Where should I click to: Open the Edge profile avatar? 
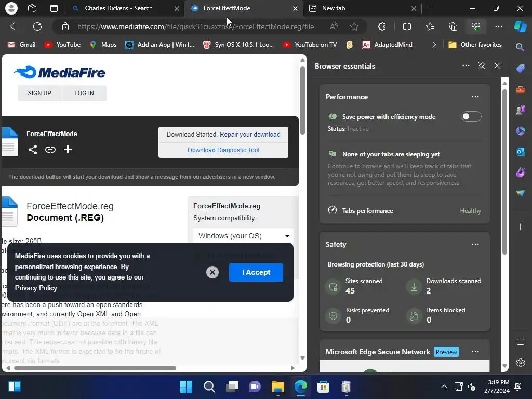coord(11,8)
